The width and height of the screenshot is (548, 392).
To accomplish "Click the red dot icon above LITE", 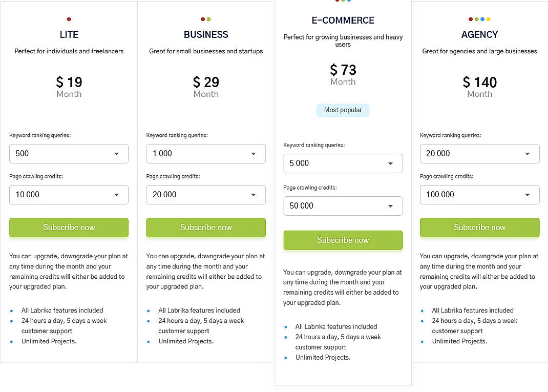I will pyautogui.click(x=69, y=19).
